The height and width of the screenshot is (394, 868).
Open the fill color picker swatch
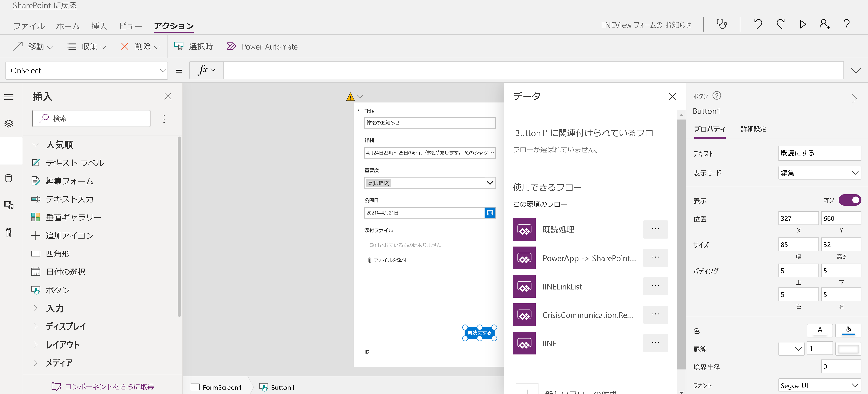pyautogui.click(x=848, y=330)
